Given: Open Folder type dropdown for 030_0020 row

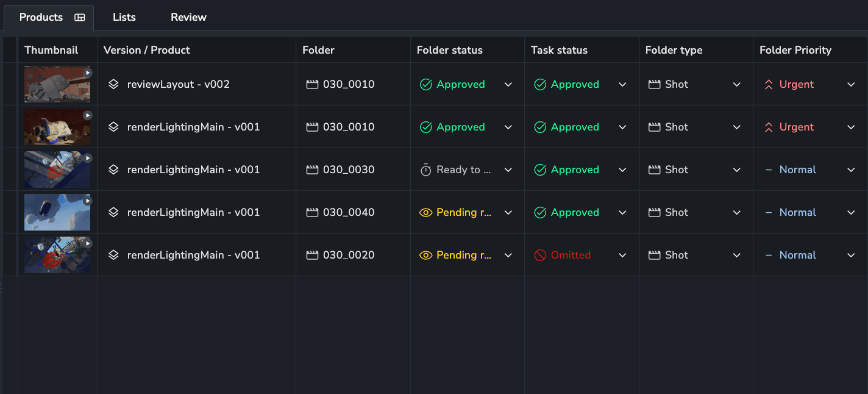Looking at the screenshot, I should (737, 255).
